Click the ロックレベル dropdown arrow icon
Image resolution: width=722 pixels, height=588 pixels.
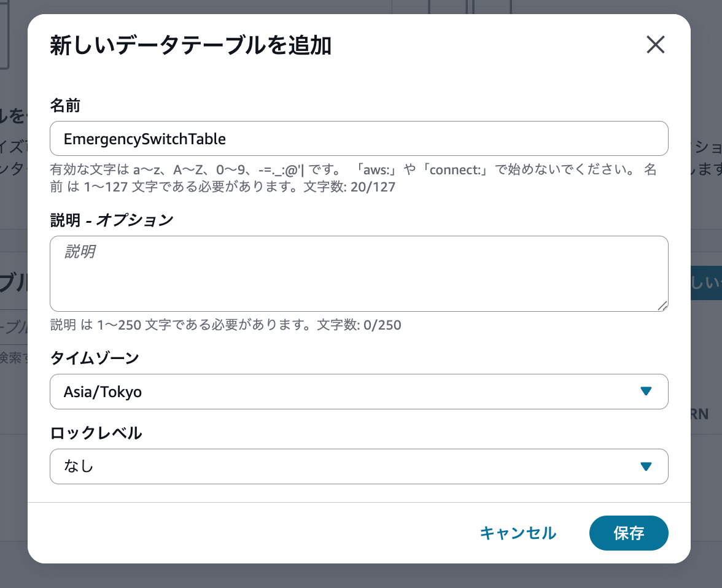tap(645, 466)
